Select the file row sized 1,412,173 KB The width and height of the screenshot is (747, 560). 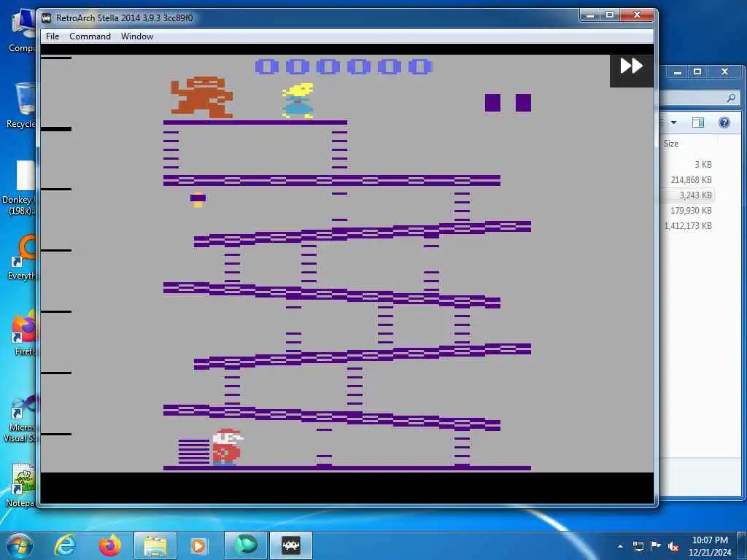click(x=688, y=225)
